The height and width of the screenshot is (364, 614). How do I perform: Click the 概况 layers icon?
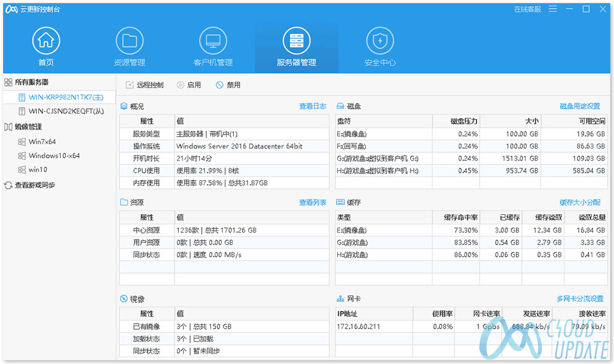coord(124,106)
